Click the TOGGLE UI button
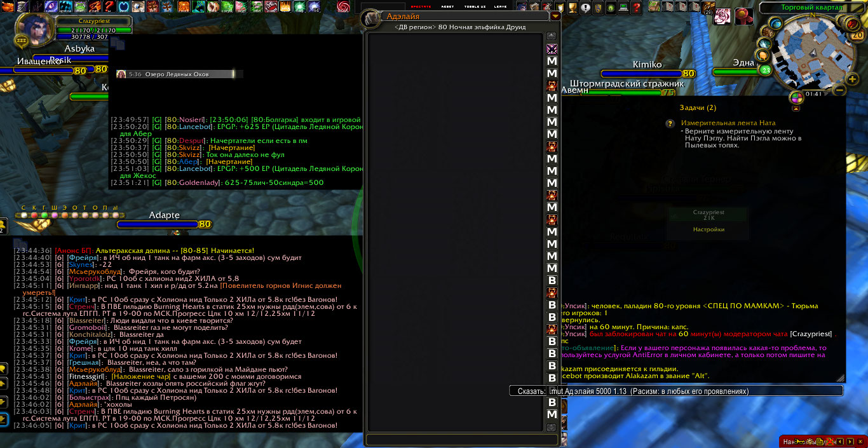 [475, 6]
